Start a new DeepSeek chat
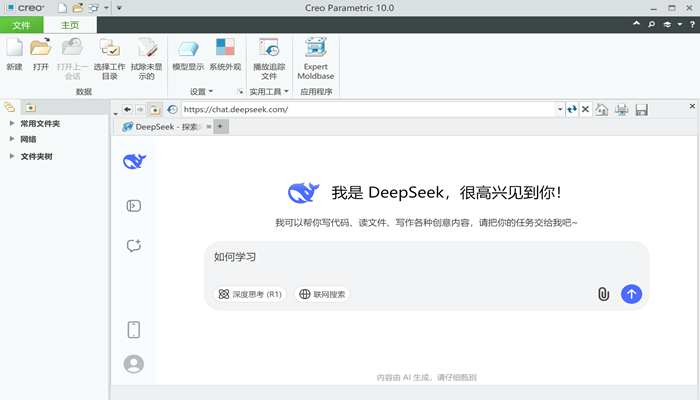Image resolution: width=700 pixels, height=400 pixels. point(134,246)
